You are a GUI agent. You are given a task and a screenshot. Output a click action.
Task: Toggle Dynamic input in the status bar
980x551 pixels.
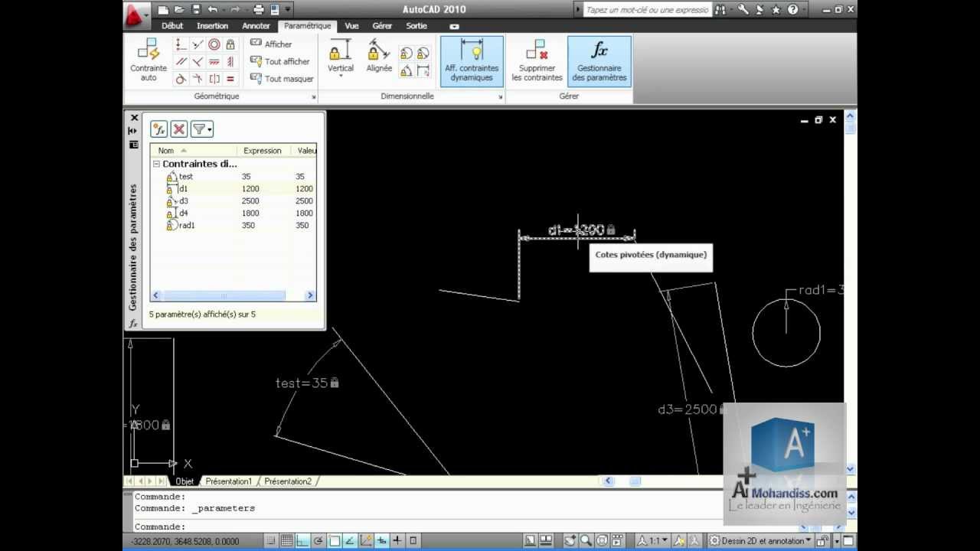pyautogui.click(x=381, y=541)
